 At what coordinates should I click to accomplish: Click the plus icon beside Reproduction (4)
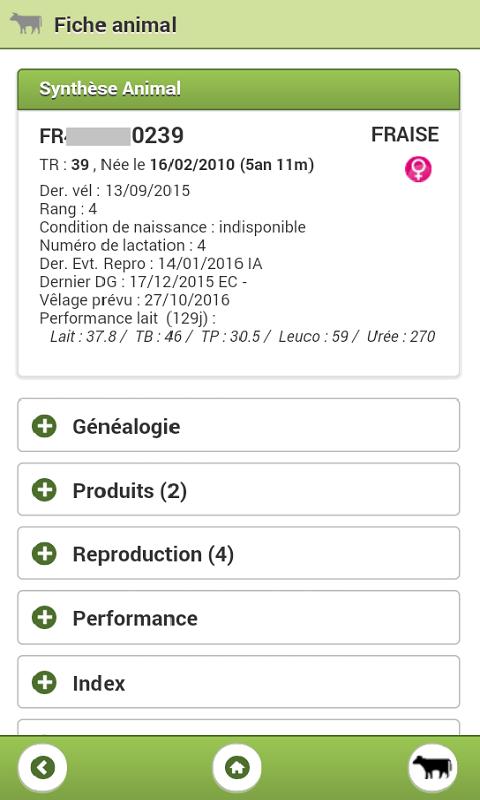coord(44,554)
